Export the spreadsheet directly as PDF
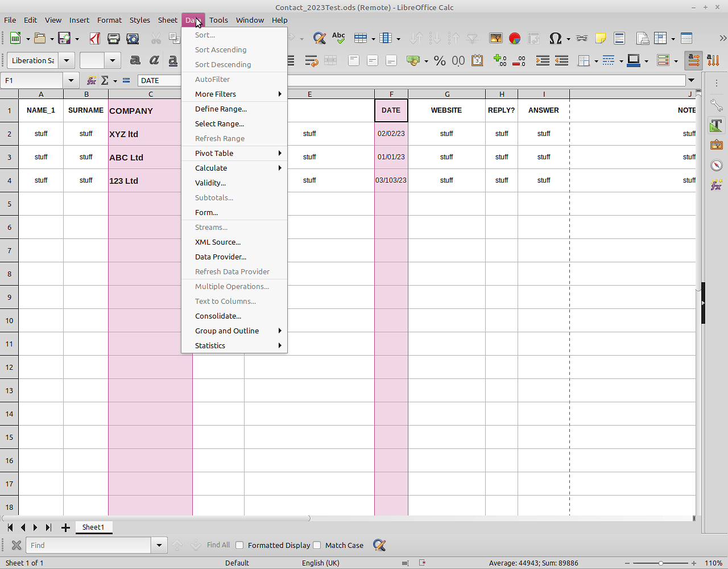The width and height of the screenshot is (728, 569). (95, 38)
